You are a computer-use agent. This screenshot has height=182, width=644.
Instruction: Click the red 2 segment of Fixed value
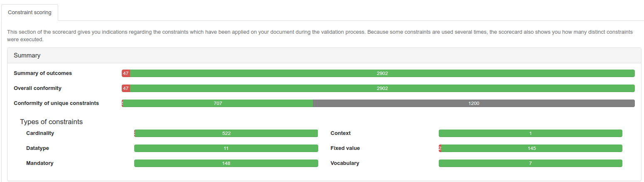point(440,148)
